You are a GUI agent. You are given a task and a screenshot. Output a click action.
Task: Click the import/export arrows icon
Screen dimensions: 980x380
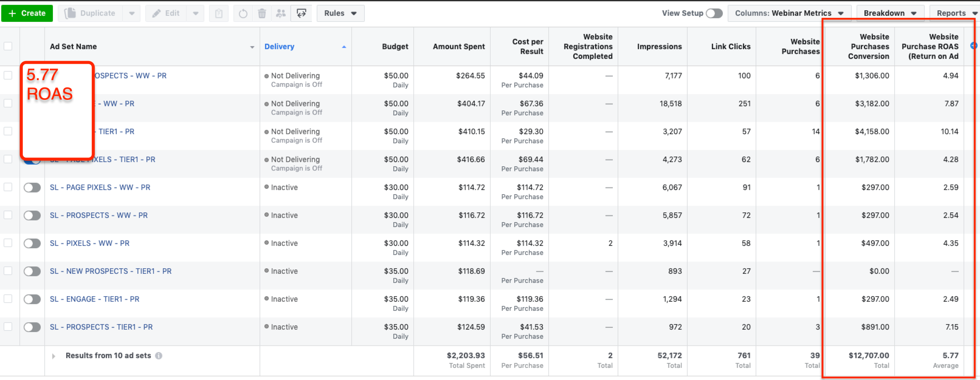[x=301, y=14]
